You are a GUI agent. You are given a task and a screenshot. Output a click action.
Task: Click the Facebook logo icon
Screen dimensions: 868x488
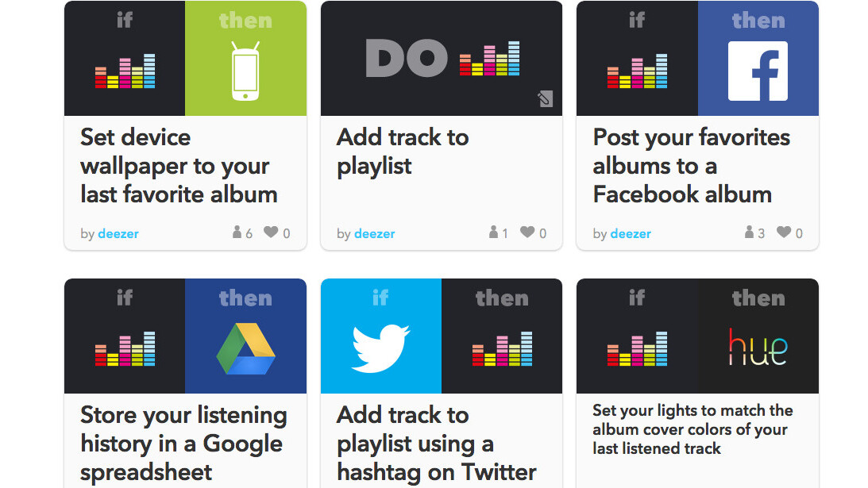tap(758, 71)
